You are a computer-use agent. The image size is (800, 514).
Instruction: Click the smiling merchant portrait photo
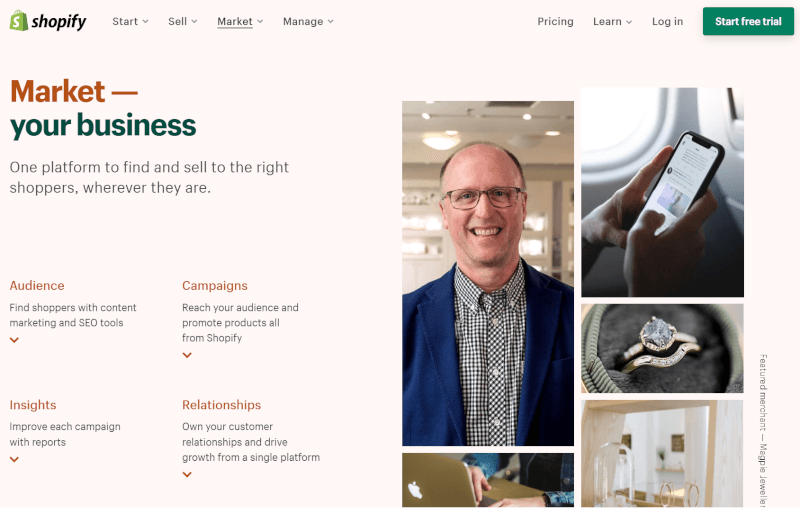point(488,273)
